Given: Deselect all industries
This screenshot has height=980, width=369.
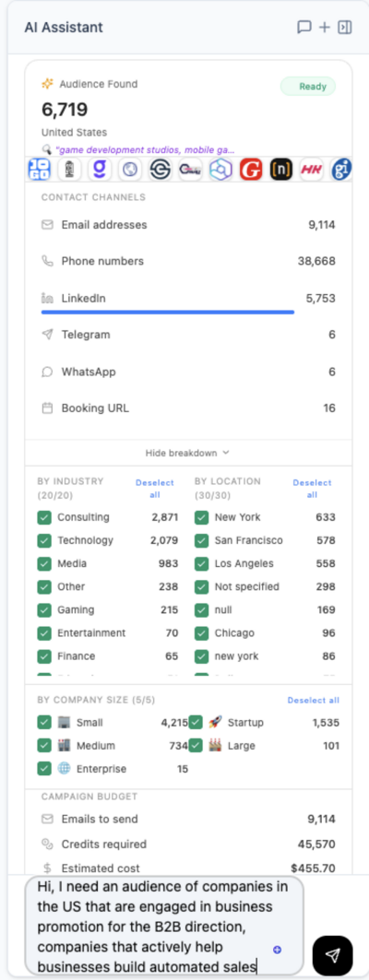Looking at the screenshot, I should tap(154, 488).
